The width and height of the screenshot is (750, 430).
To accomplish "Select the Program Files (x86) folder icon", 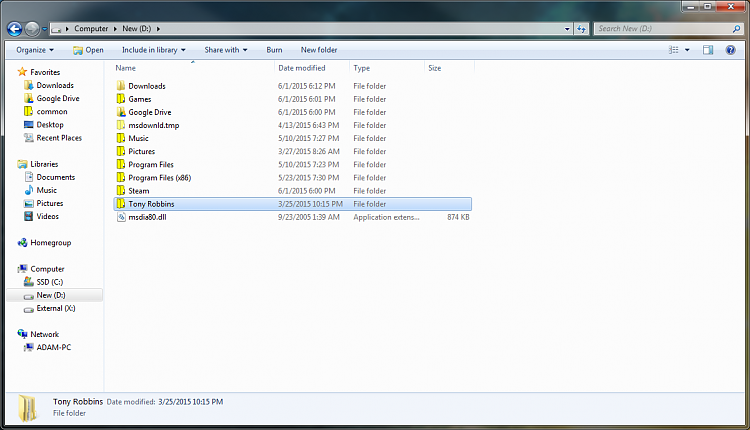I will tap(121, 177).
